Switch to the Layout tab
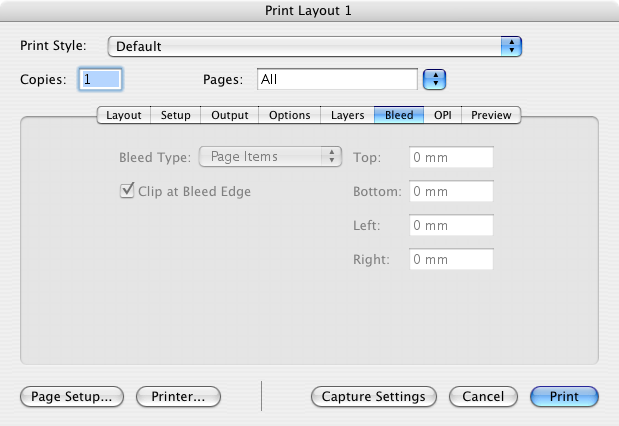 (x=124, y=115)
